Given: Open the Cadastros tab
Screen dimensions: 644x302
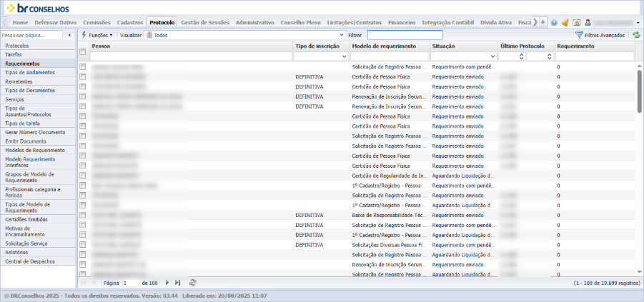Looking at the screenshot, I should point(130,23).
